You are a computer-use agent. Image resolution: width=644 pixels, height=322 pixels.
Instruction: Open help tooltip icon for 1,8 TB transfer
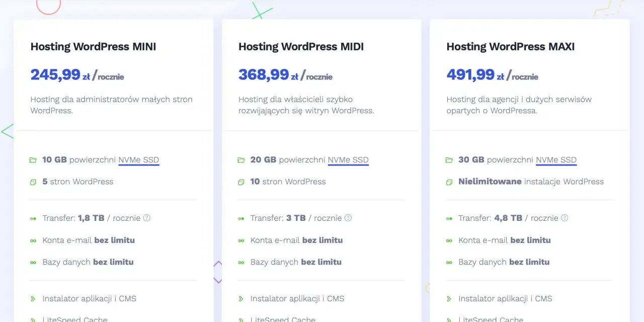147,218
